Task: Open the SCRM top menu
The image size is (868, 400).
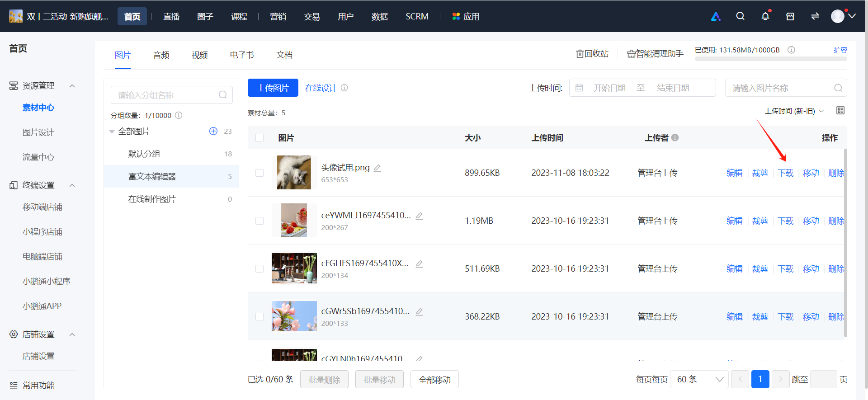Action: click(x=417, y=16)
